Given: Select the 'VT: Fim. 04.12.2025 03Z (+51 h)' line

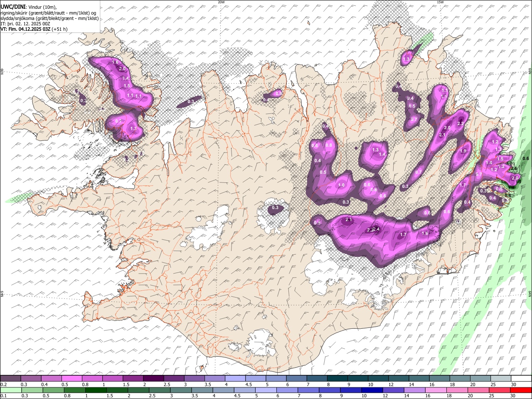Looking at the screenshot, I should point(34,29).
